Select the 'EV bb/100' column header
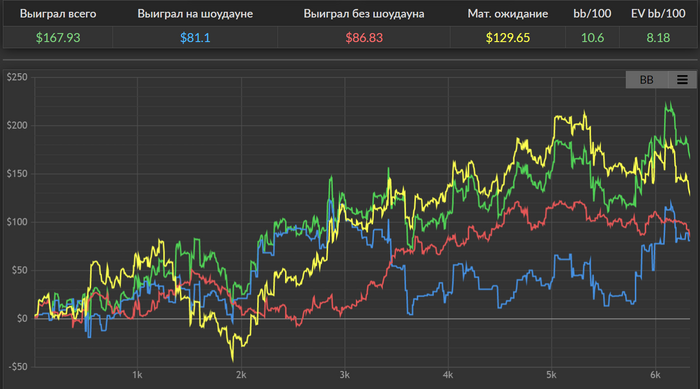This screenshot has height=389, width=700. pyautogui.click(x=658, y=14)
